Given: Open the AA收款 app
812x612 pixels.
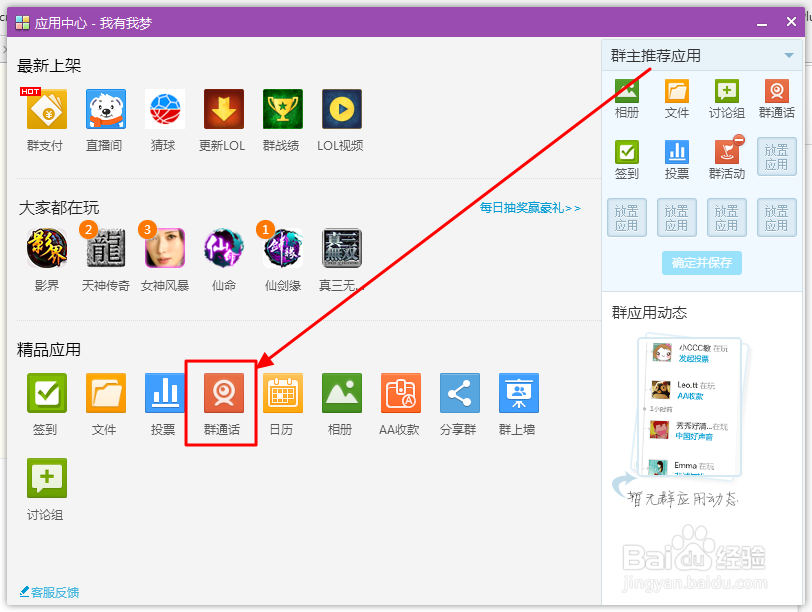Looking at the screenshot, I should click(x=401, y=392).
